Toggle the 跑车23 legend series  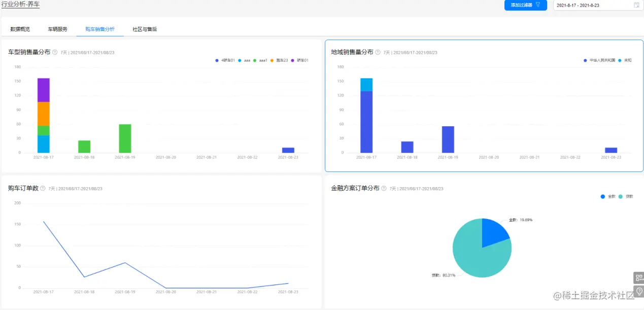tap(279, 60)
